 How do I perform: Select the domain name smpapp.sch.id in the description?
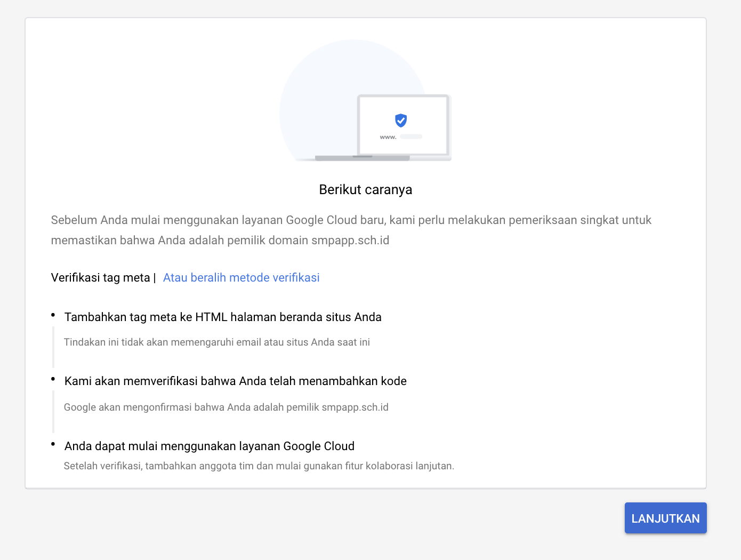(x=350, y=241)
